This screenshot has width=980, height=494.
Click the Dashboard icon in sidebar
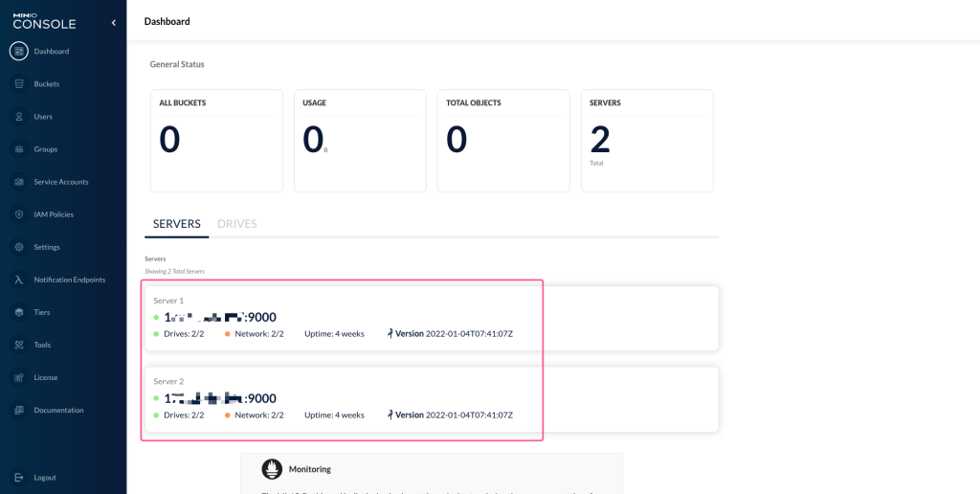[x=18, y=52]
